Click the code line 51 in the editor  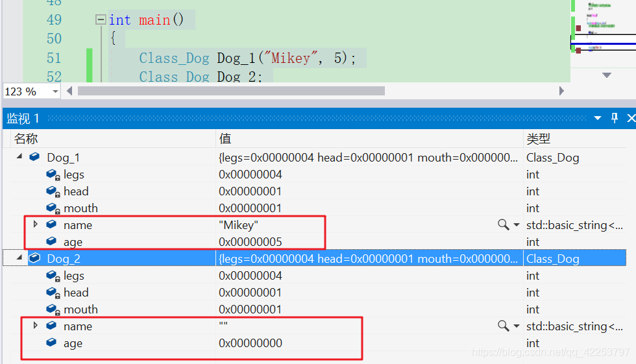[247, 58]
